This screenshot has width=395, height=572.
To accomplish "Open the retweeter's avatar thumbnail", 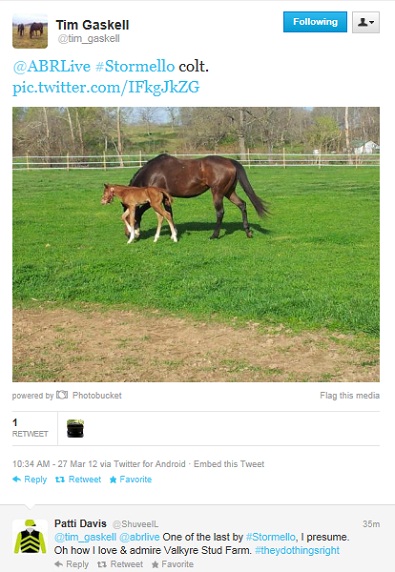I will tap(75, 428).
